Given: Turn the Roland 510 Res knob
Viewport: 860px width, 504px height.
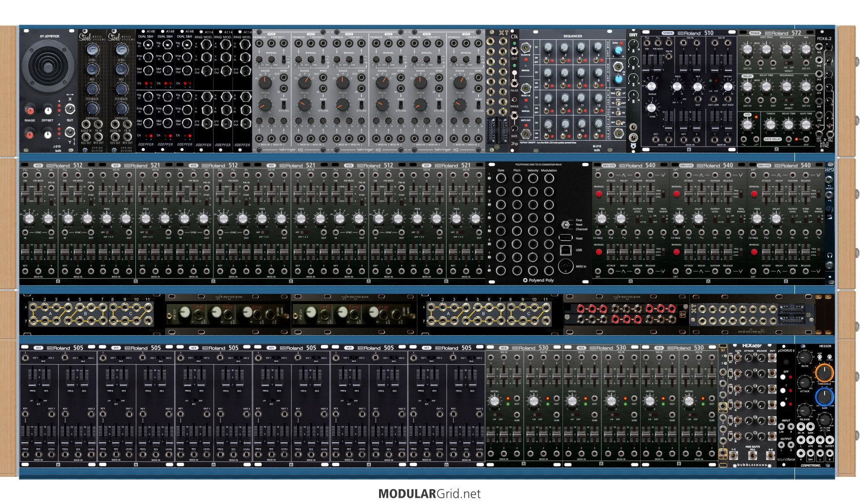Looking at the screenshot, I should pyautogui.click(x=697, y=87).
